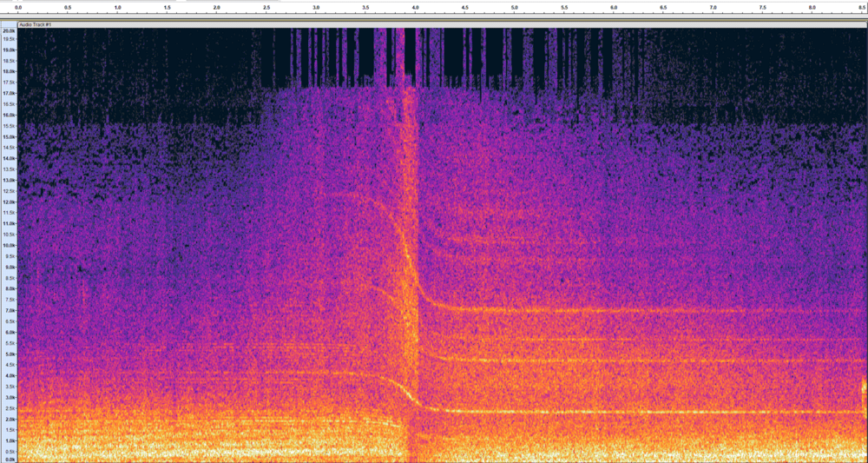Click the 2.5k label on frequency scale
This screenshot has height=463, width=868.
pyautogui.click(x=10, y=408)
